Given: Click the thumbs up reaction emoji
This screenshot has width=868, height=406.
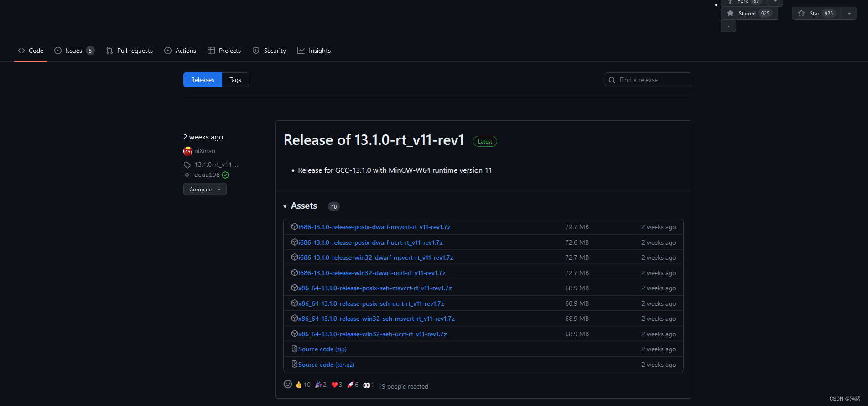Looking at the screenshot, I should click(x=299, y=385).
